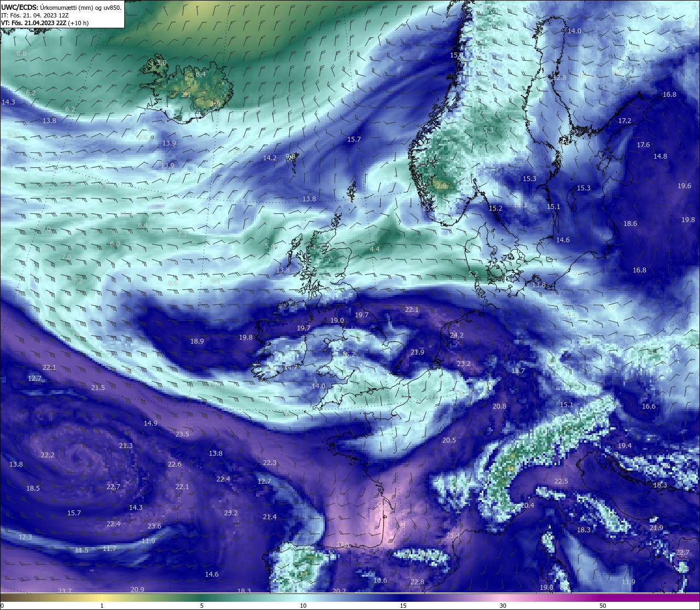Click the map value 12.3
Viewport: 700px width, 610px height.
click(x=25, y=537)
